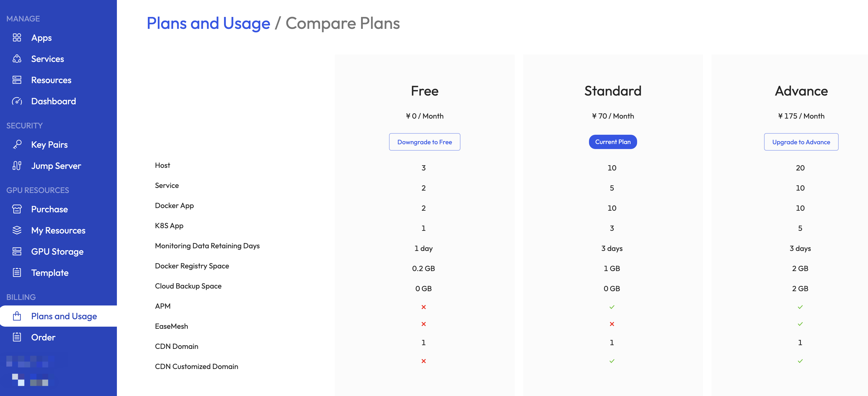Follow the Plans and Usage breadcrumb link
868x396 pixels.
pos(208,23)
